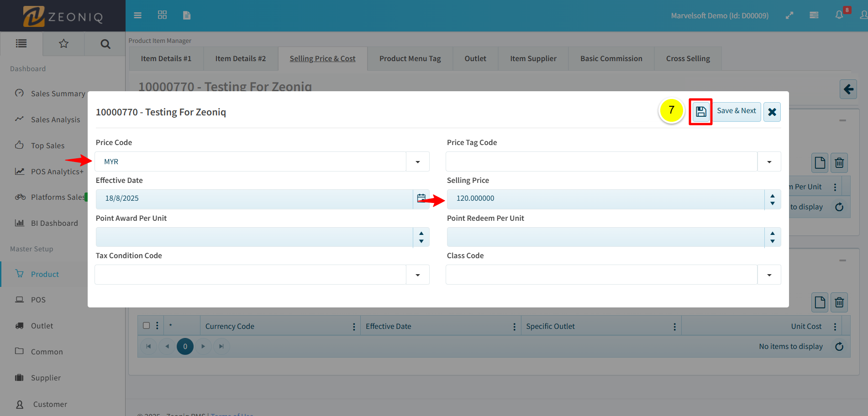Open the Common sidebar item
This screenshot has width=868, height=416.
click(47, 352)
